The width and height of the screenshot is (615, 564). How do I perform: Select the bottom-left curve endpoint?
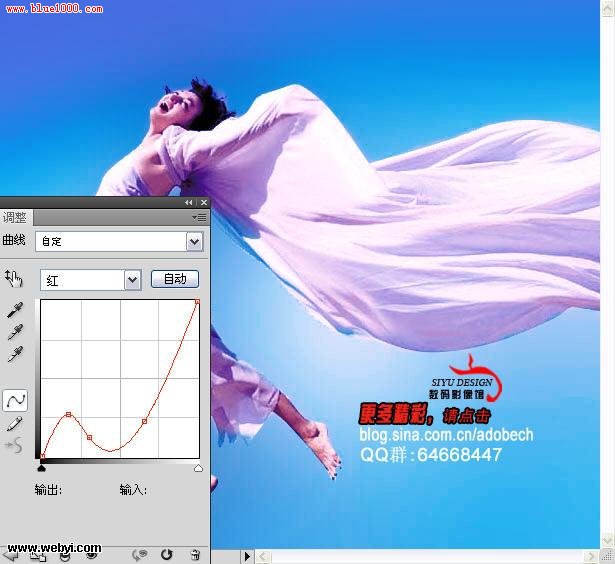pyautogui.click(x=42, y=456)
